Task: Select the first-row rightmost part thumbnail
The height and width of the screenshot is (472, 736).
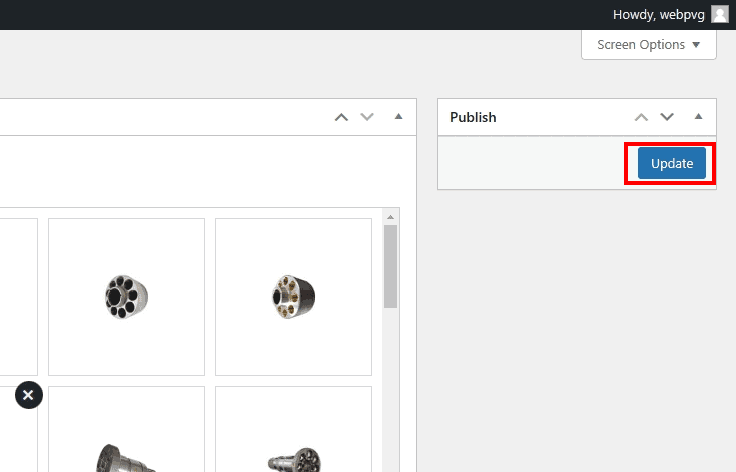Action: coord(293,296)
